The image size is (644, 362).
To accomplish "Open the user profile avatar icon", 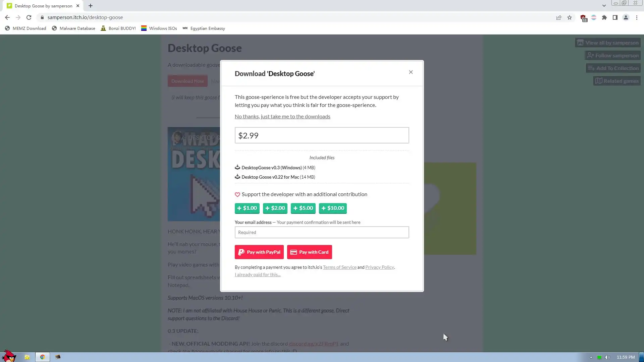I will 626,17.
